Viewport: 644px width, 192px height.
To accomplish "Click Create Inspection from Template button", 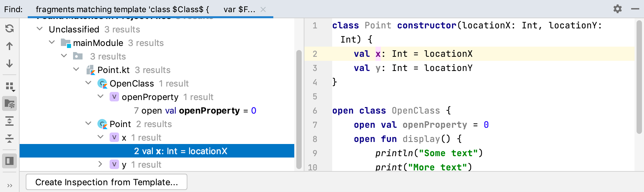I will pyautogui.click(x=107, y=182).
